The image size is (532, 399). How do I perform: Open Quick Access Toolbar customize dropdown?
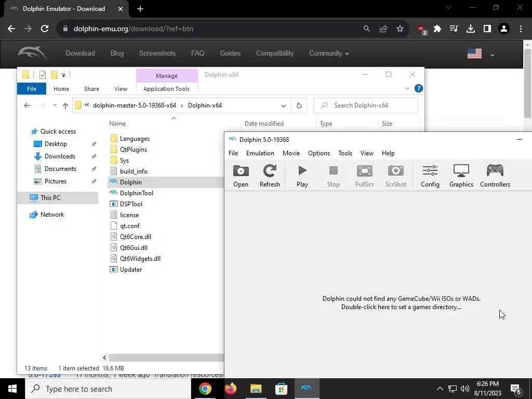pyautogui.click(x=63, y=75)
